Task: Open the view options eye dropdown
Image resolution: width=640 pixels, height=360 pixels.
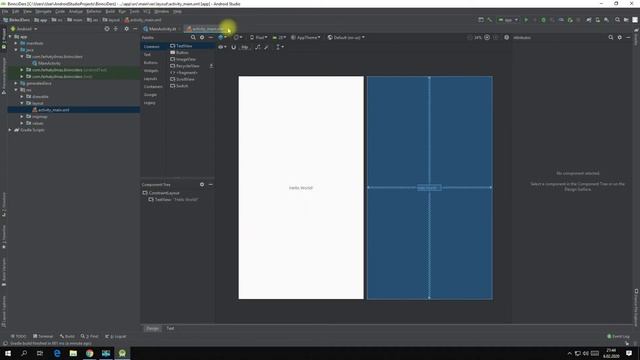Action: [x=222, y=47]
